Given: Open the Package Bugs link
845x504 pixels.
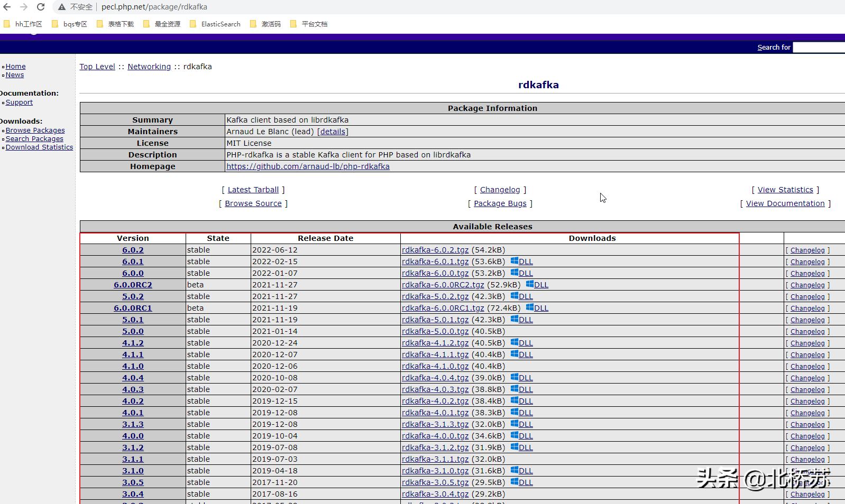Looking at the screenshot, I should pos(500,203).
